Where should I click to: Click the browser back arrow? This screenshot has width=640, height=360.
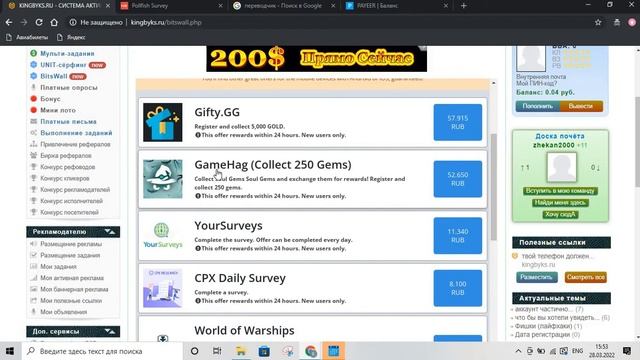[x=9, y=22]
